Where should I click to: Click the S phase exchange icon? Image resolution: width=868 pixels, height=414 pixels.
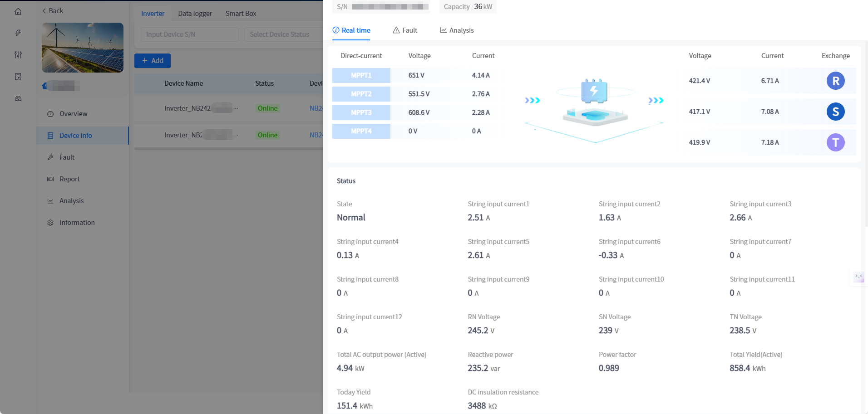835,112
